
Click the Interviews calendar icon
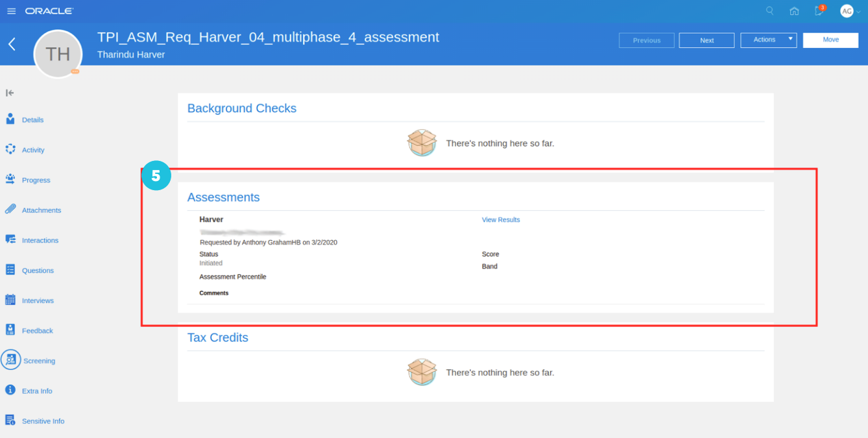click(10, 300)
